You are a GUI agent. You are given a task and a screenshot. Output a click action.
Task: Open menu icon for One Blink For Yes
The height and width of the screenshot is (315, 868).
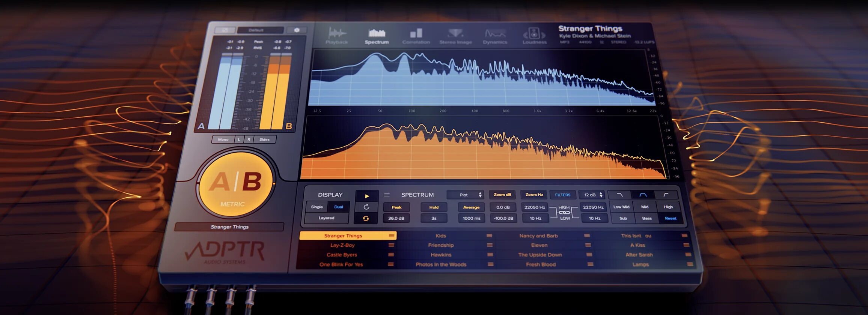[x=390, y=264]
